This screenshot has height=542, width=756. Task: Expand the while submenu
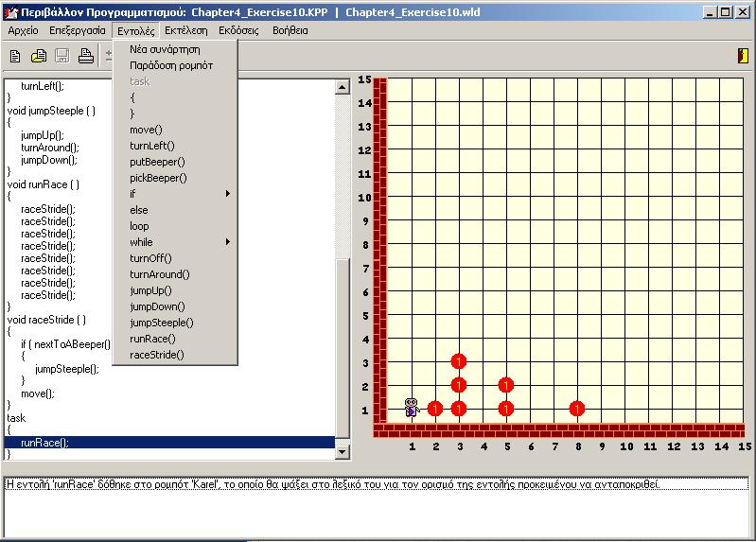click(175, 242)
